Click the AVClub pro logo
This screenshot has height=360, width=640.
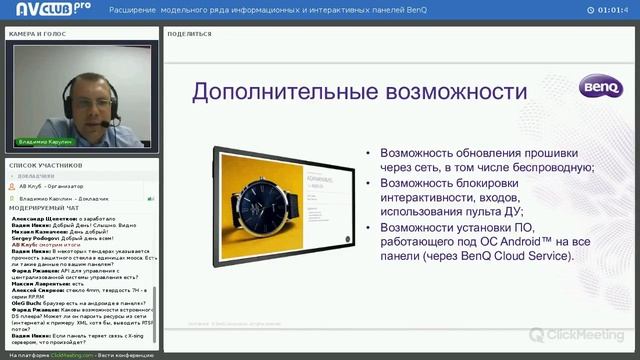pos(53,9)
